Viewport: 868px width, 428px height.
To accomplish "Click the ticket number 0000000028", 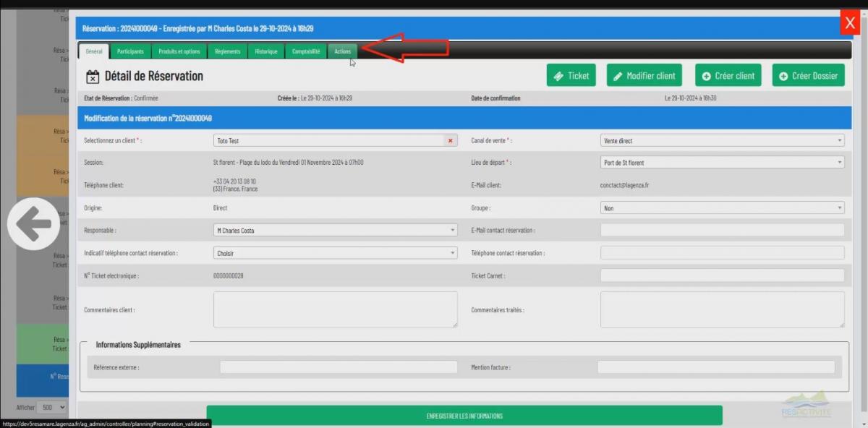I will [229, 276].
